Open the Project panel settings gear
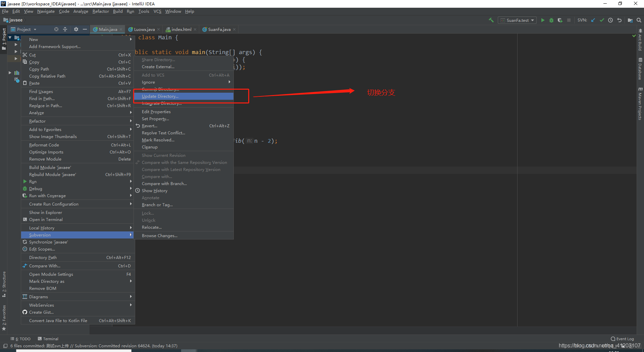Viewport: 644px width, 352px height. [76, 29]
